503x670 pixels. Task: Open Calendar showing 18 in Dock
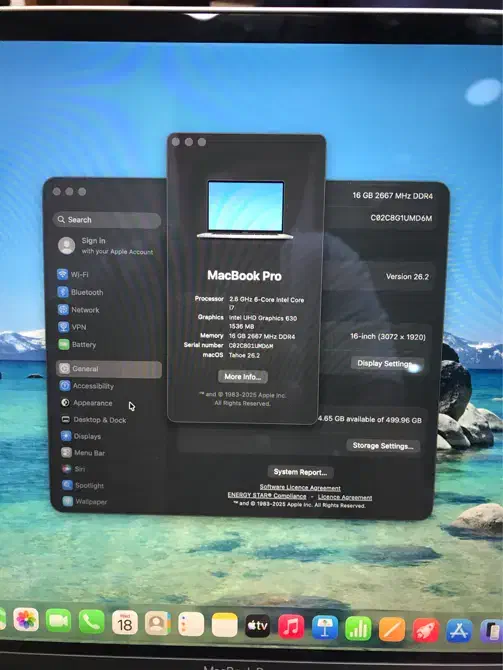coord(125,623)
